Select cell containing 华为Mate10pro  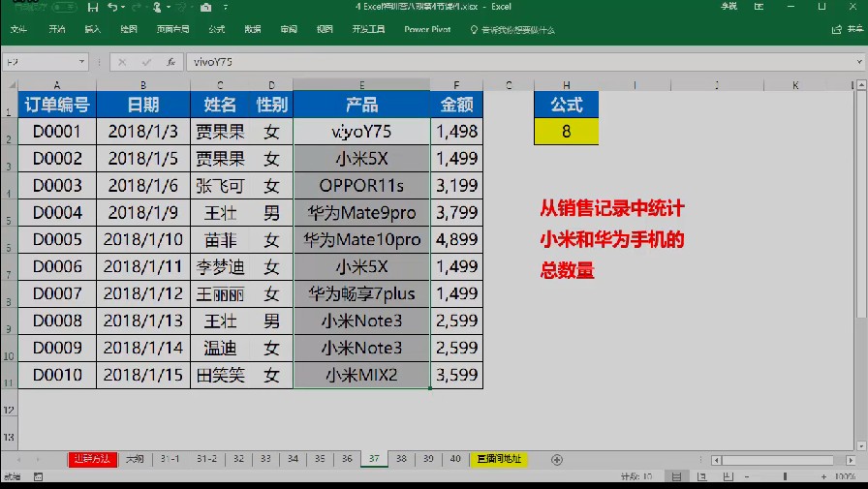(x=361, y=239)
